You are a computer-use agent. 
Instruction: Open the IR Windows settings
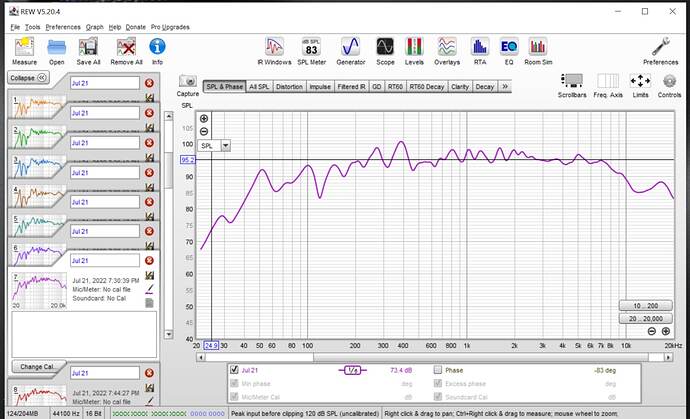pyautogui.click(x=274, y=51)
